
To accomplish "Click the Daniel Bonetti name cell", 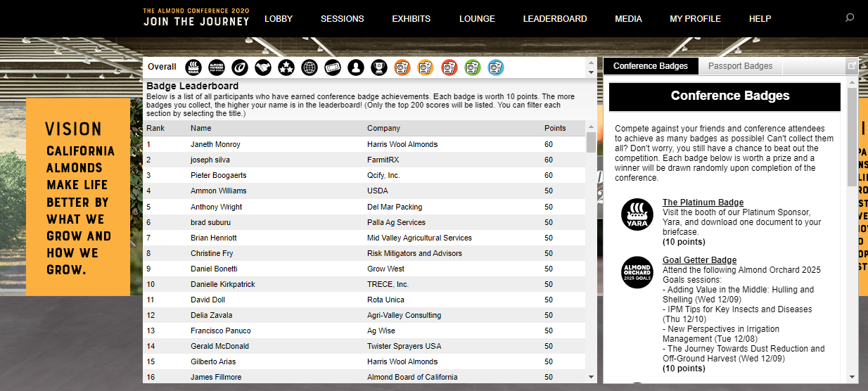I will 214,269.
